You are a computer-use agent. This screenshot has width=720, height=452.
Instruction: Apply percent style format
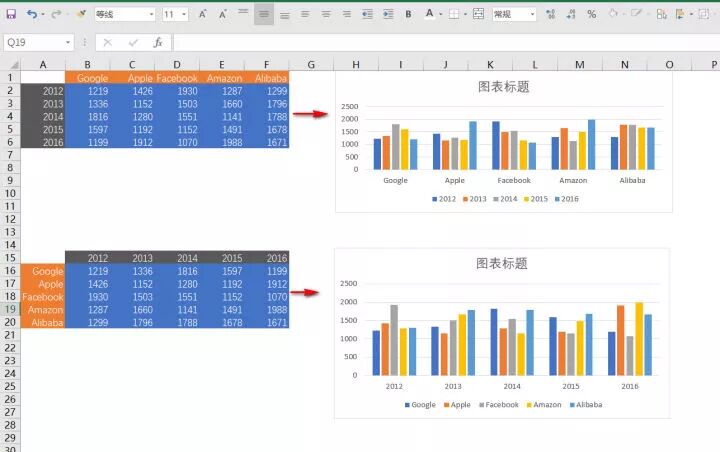coord(592,14)
